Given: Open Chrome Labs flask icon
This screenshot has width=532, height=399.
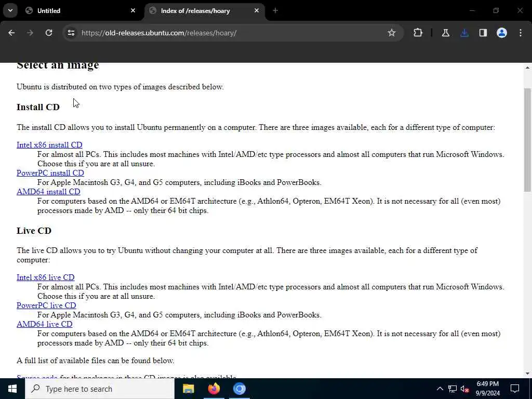Looking at the screenshot, I should (445, 33).
